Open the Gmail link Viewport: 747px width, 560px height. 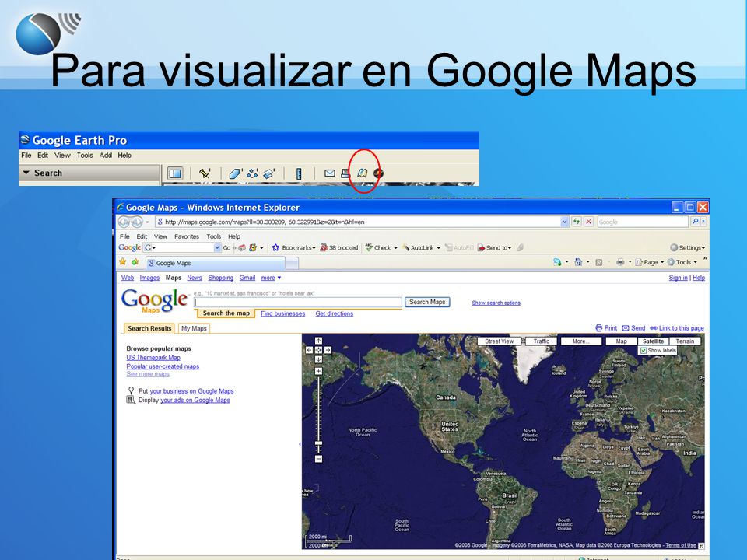(247, 278)
